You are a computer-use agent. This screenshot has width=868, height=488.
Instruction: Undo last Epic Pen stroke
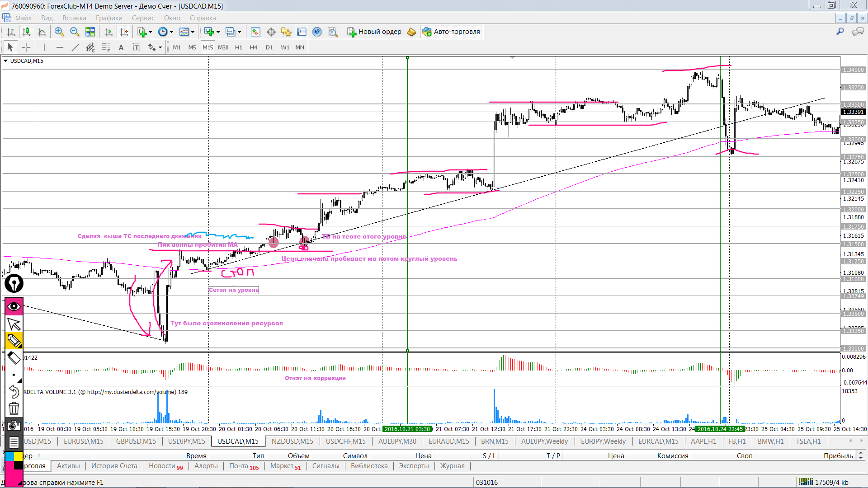(x=14, y=391)
